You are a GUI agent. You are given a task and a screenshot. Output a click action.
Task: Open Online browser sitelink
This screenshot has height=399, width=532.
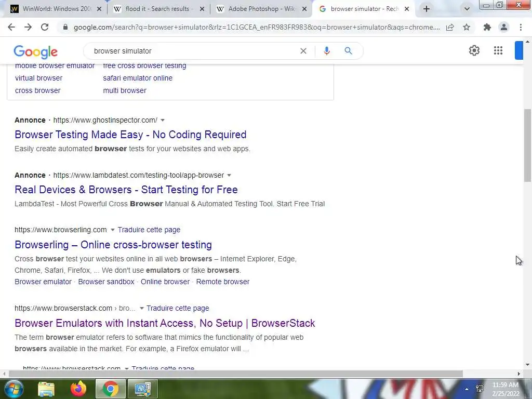[x=165, y=282]
